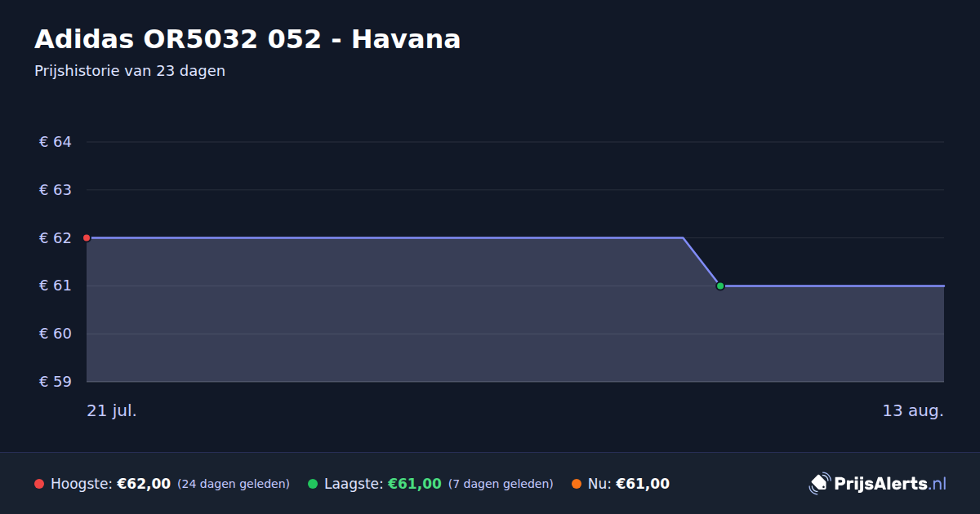Click the 21 jul. start date label
The height and width of the screenshot is (514, 980).
coord(112,410)
